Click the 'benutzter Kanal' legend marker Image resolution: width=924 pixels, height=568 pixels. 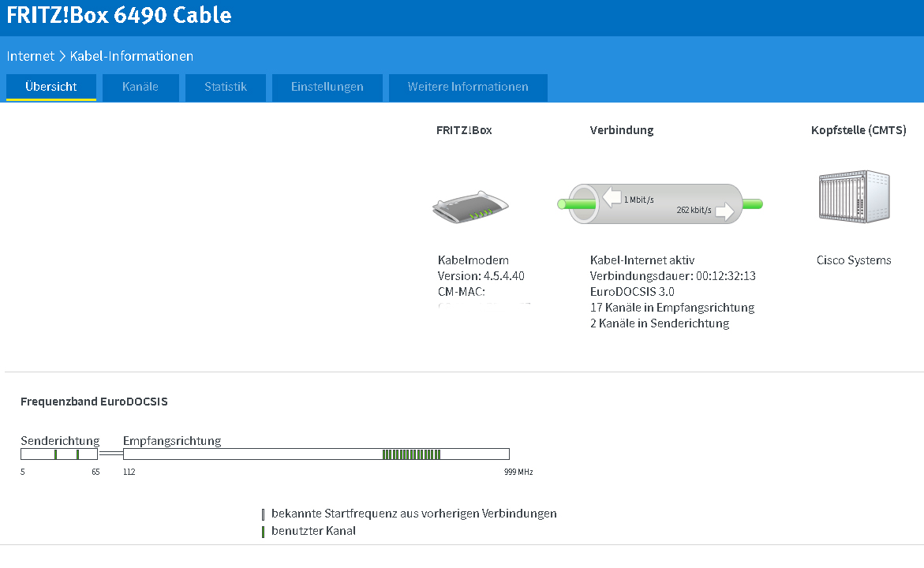tap(263, 532)
